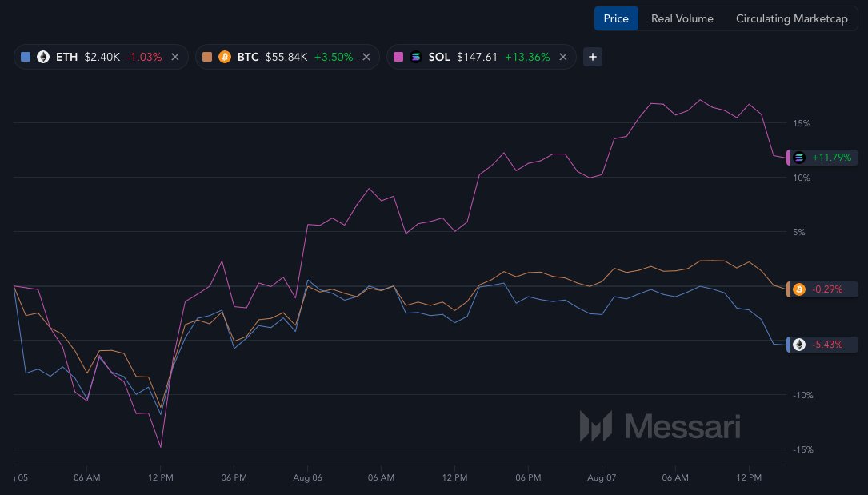Click the ETH change -1.03%
The width and height of the screenshot is (868, 495).
pos(144,57)
